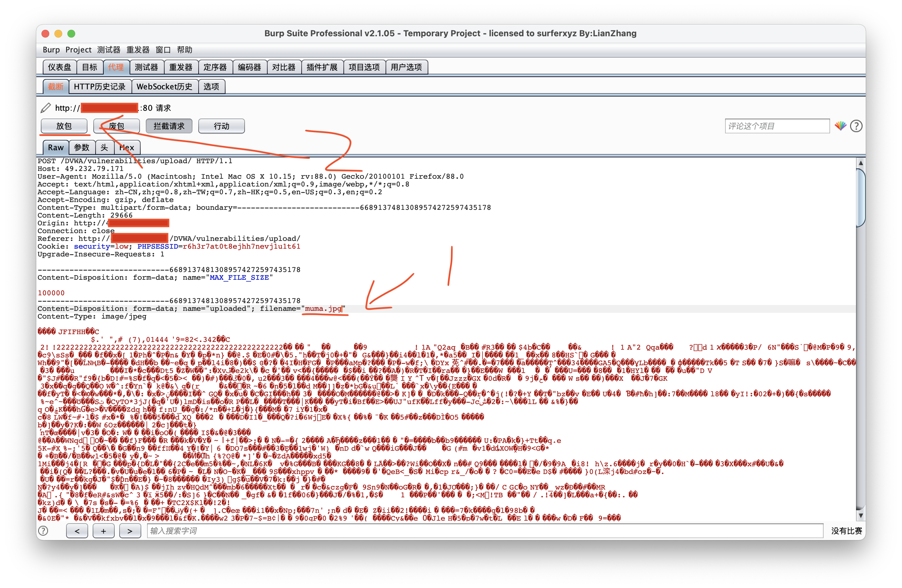902x588 pixels.
Task: Switch to the 目标 tab
Action: click(x=90, y=67)
